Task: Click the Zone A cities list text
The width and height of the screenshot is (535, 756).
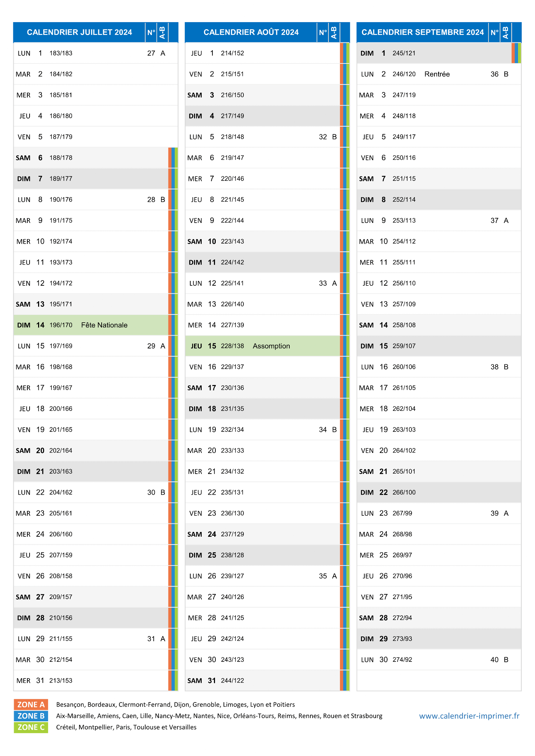Action: click(x=176, y=705)
